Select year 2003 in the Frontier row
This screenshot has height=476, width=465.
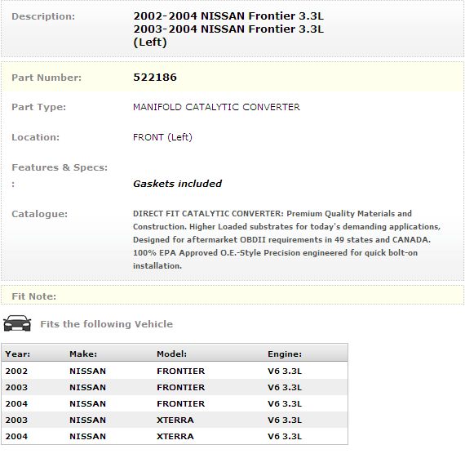[16, 387]
